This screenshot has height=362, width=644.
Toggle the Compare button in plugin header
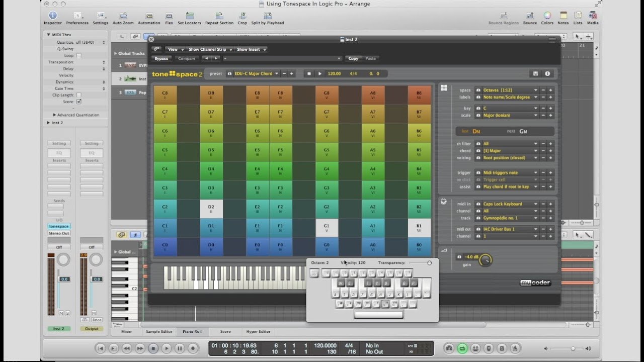pyautogui.click(x=187, y=58)
